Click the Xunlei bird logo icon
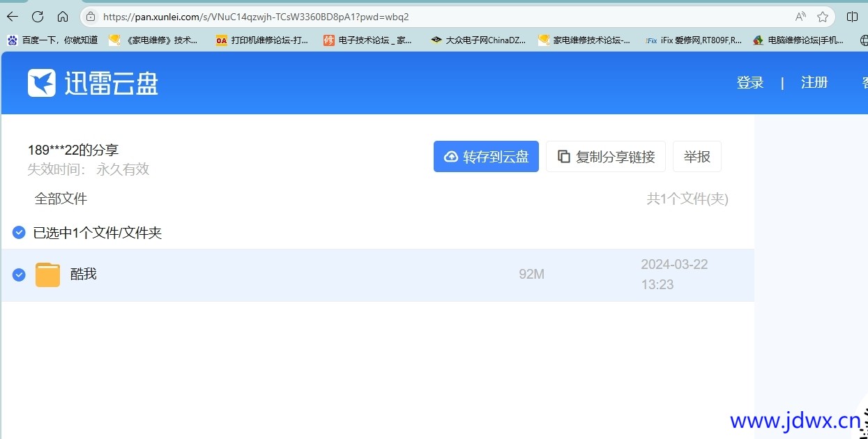Image resolution: width=868 pixels, height=439 pixels. [x=42, y=83]
